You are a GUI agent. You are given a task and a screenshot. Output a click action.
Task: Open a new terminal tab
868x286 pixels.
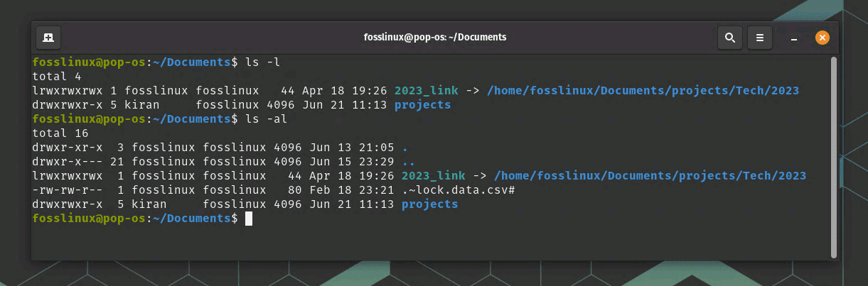click(x=48, y=37)
